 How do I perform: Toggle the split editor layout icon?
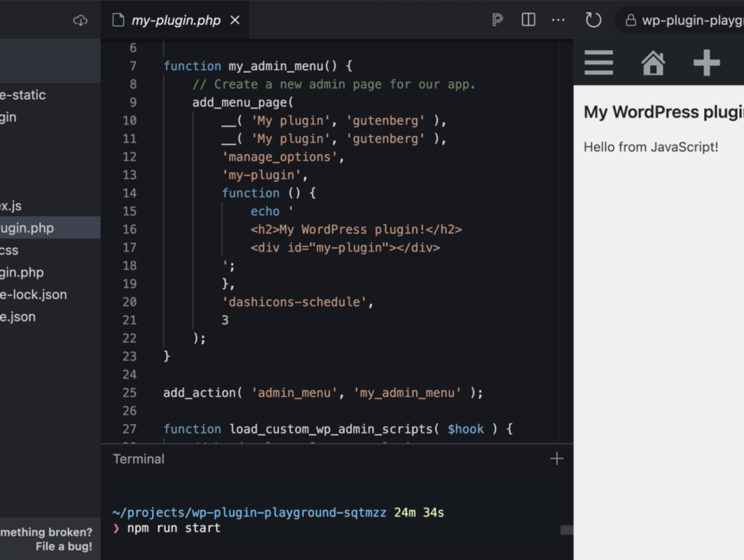[x=528, y=20]
